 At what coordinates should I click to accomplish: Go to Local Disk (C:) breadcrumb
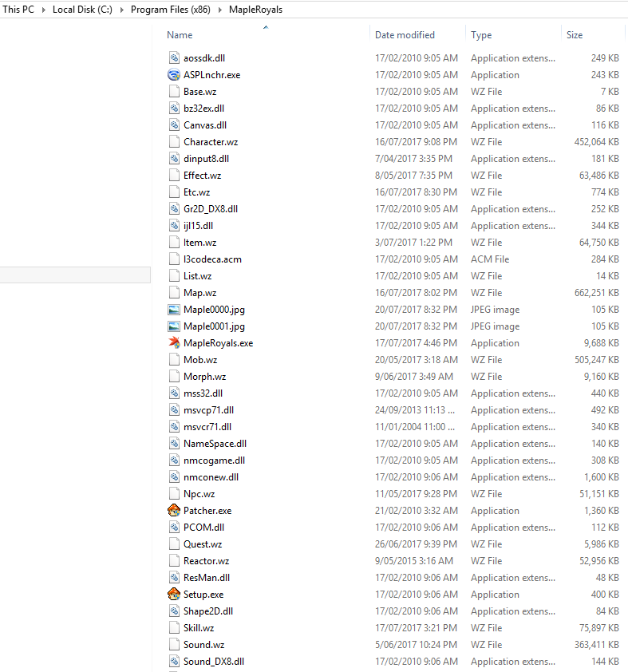(x=82, y=10)
